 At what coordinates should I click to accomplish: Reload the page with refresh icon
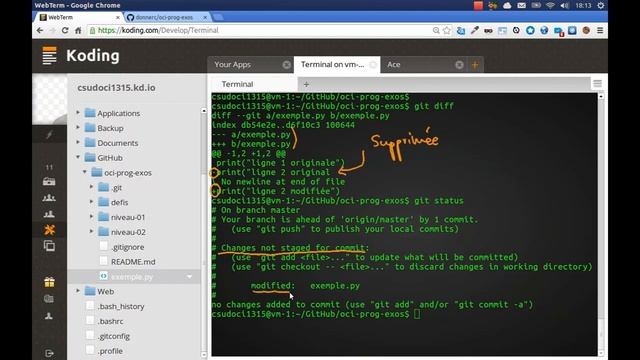(65, 30)
